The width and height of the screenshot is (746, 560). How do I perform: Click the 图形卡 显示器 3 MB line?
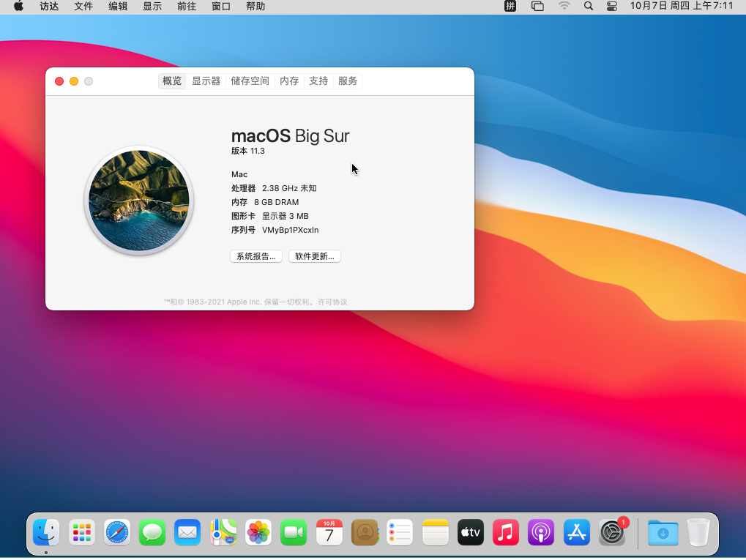click(x=269, y=216)
